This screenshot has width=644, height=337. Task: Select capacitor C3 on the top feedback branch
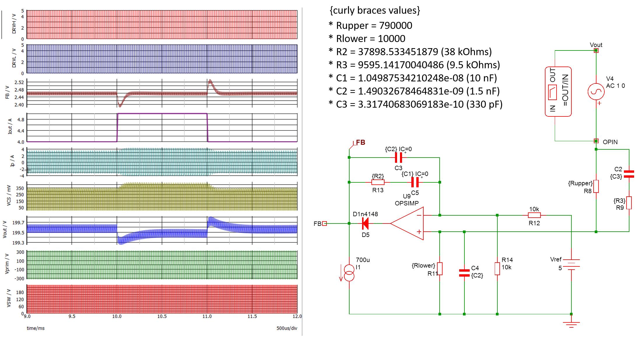click(399, 158)
